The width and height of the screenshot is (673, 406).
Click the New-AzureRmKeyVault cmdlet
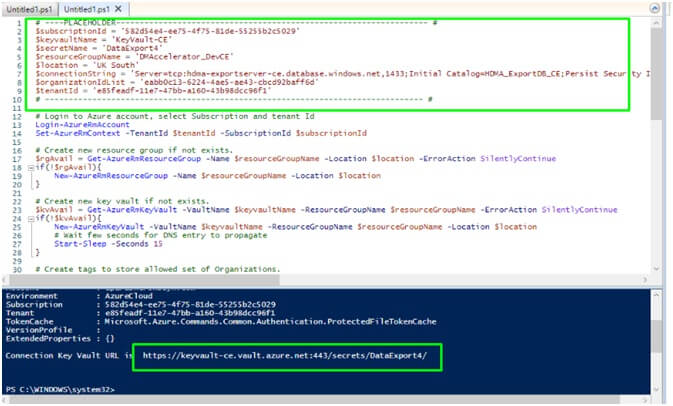pos(99,227)
